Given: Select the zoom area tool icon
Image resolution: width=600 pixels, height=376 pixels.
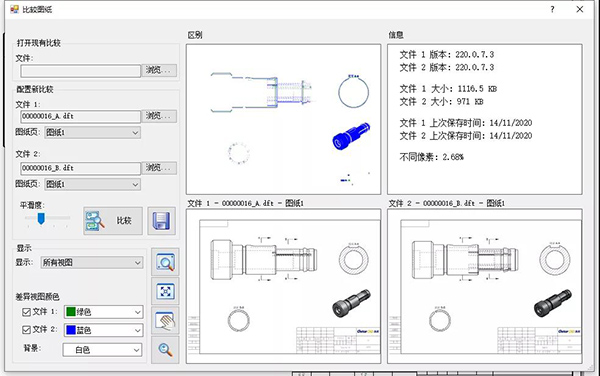Looking at the screenshot, I should click(x=165, y=262).
